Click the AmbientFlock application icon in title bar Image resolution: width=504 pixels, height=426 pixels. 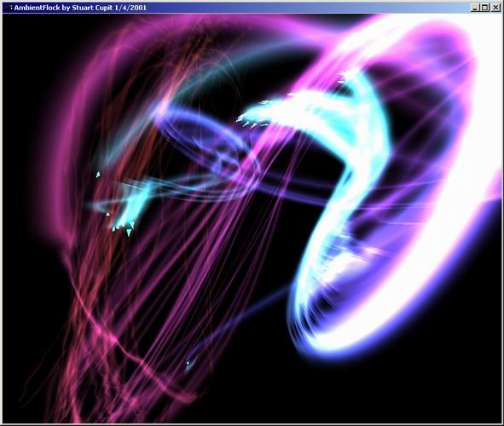pos(8,8)
